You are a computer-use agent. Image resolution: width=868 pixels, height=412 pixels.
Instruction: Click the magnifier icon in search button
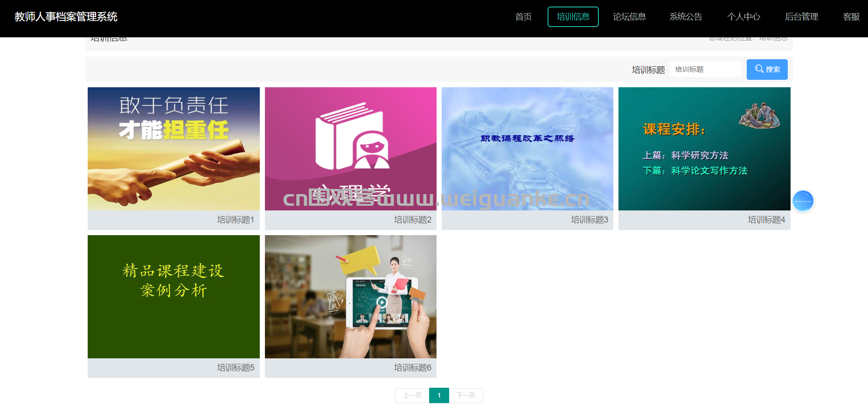759,69
